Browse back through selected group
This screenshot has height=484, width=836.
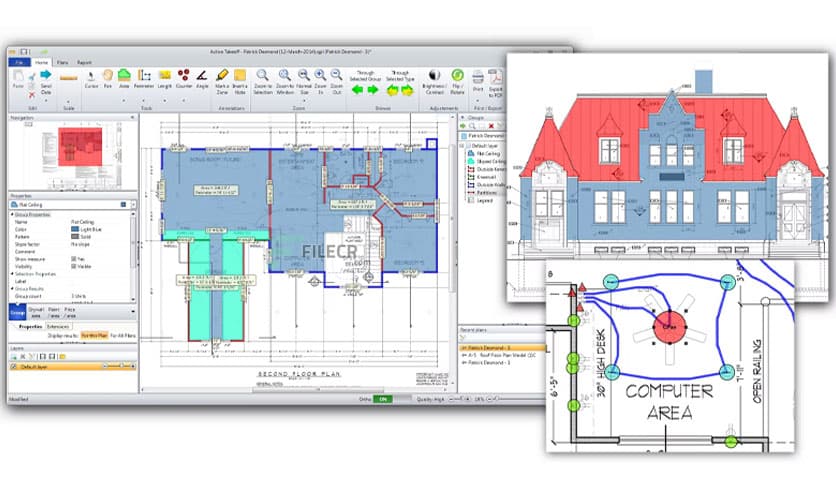pyautogui.click(x=357, y=90)
